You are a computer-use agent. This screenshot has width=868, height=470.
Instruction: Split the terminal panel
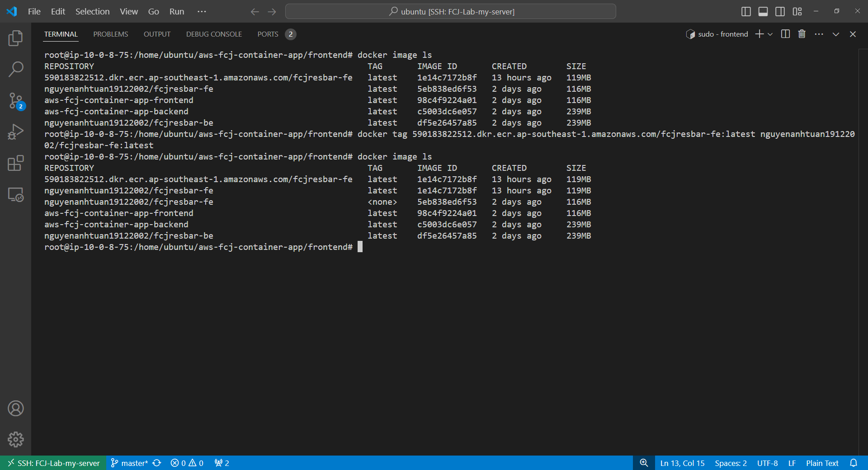pyautogui.click(x=785, y=34)
